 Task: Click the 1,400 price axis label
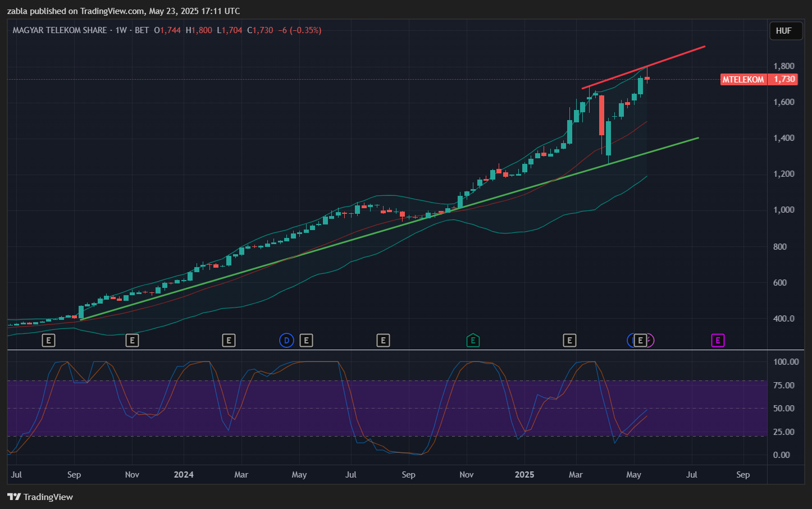784,138
